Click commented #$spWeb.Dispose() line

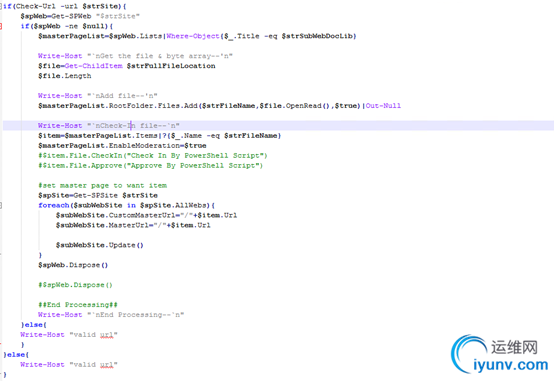click(x=75, y=285)
